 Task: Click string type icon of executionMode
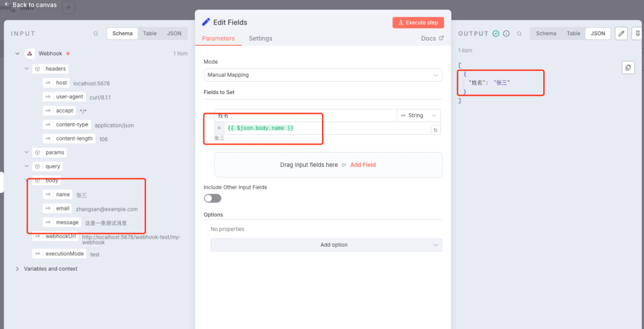tap(38, 254)
